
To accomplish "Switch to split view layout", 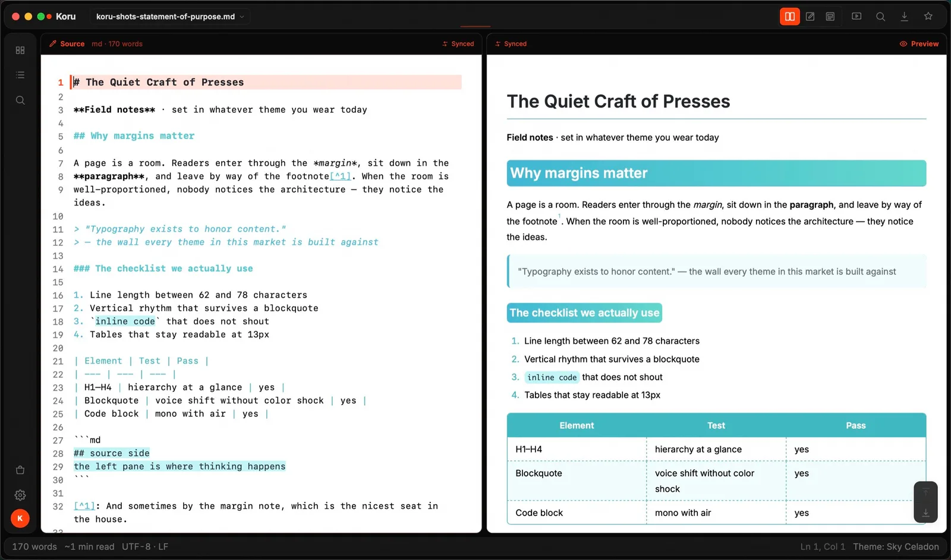I will click(x=789, y=17).
